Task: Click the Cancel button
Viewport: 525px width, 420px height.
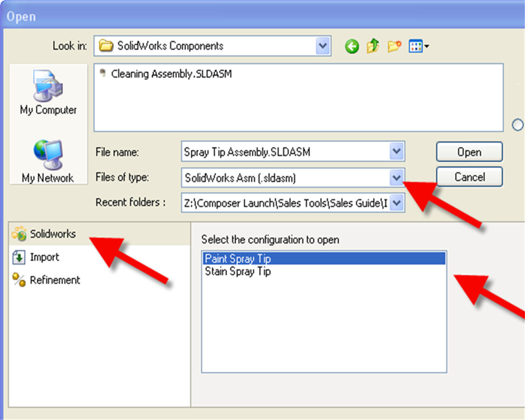Action: tap(469, 177)
